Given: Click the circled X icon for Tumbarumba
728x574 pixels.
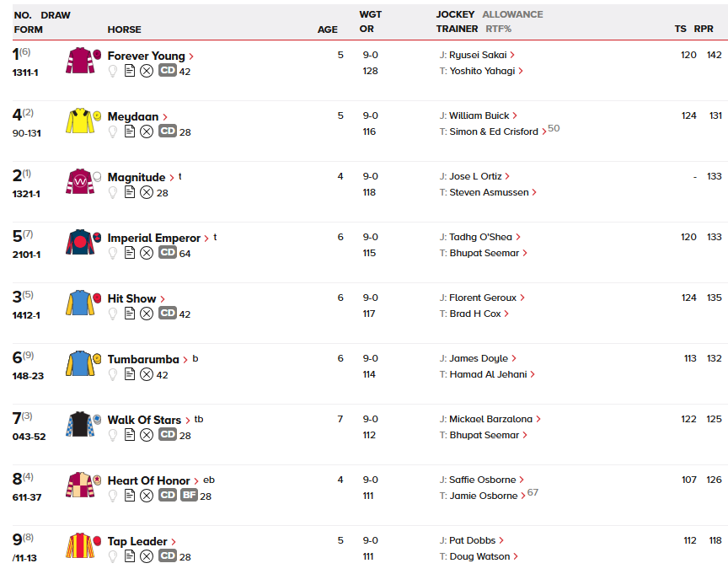Looking at the screenshot, I should point(147,375).
